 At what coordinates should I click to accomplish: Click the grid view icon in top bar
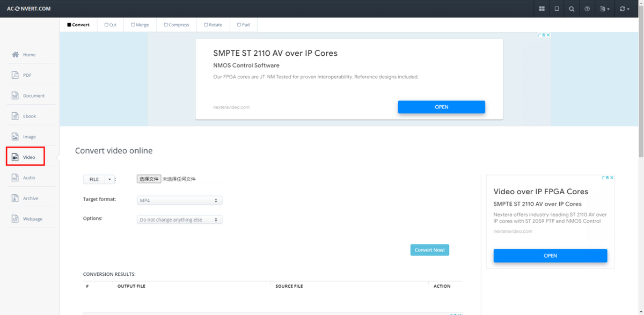pos(541,9)
